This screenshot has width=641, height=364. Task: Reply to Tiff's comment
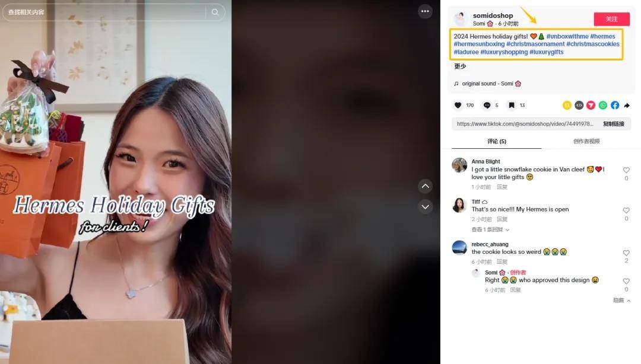(x=502, y=219)
